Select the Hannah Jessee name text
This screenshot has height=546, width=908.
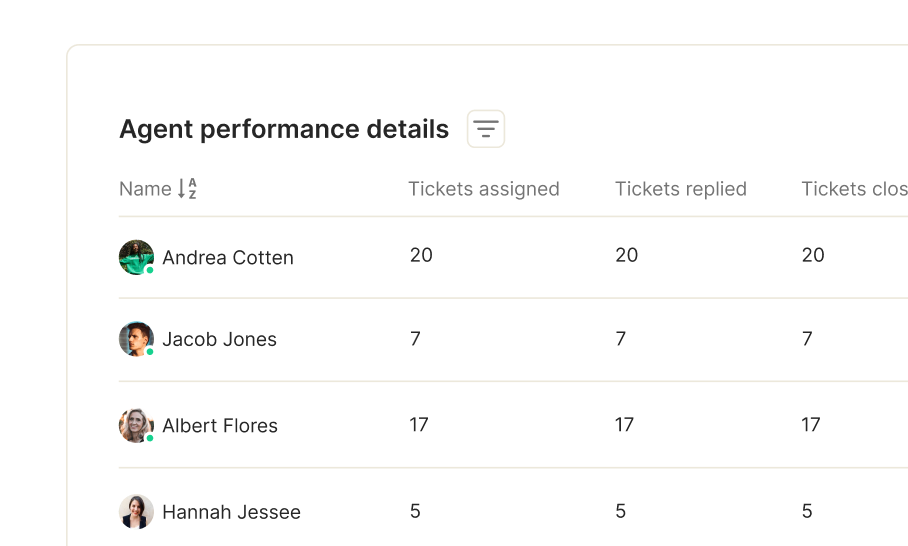[x=232, y=512]
